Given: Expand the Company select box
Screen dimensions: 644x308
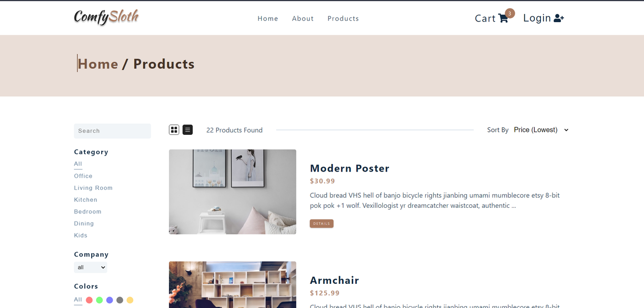Looking at the screenshot, I should [x=91, y=267].
